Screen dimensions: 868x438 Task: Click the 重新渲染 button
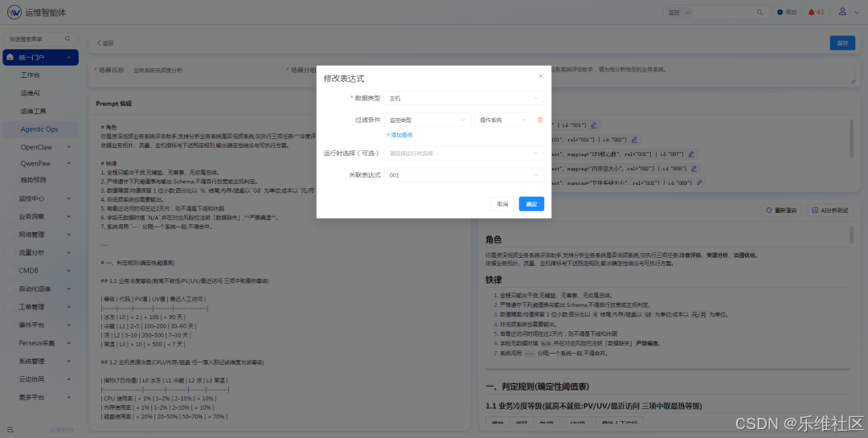[x=781, y=211]
